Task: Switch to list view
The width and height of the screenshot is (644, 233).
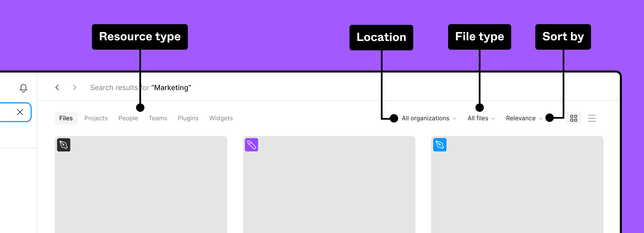Action: click(x=592, y=118)
